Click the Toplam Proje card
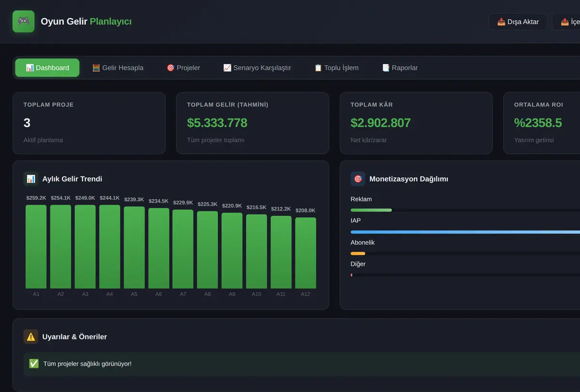 (x=89, y=123)
